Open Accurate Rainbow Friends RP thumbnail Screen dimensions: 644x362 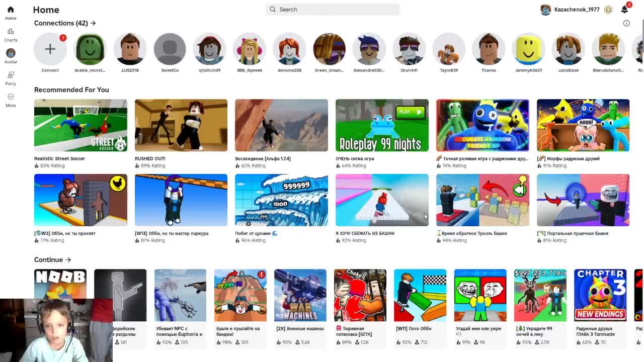click(x=482, y=125)
